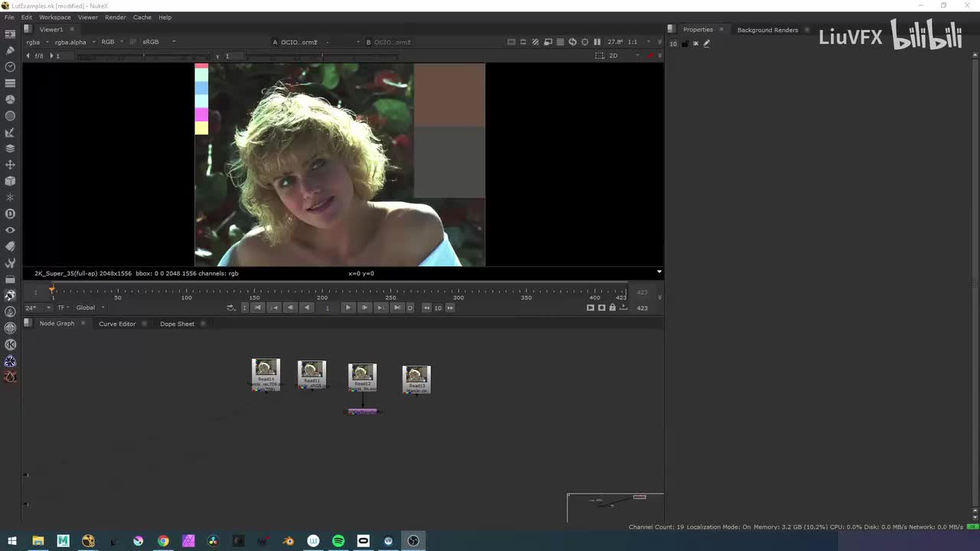Image resolution: width=980 pixels, height=551 pixels.
Task: Select the Read14 node thumbnail
Action: (266, 375)
